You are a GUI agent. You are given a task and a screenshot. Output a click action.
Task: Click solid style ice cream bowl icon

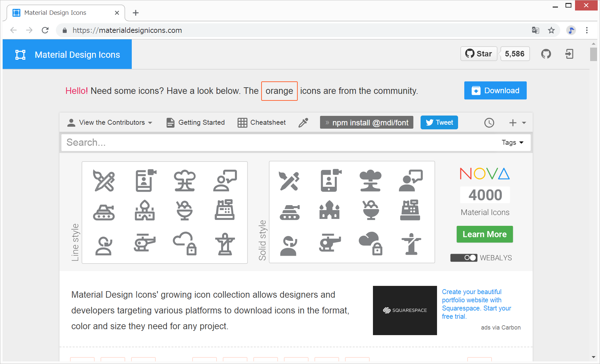click(x=371, y=210)
